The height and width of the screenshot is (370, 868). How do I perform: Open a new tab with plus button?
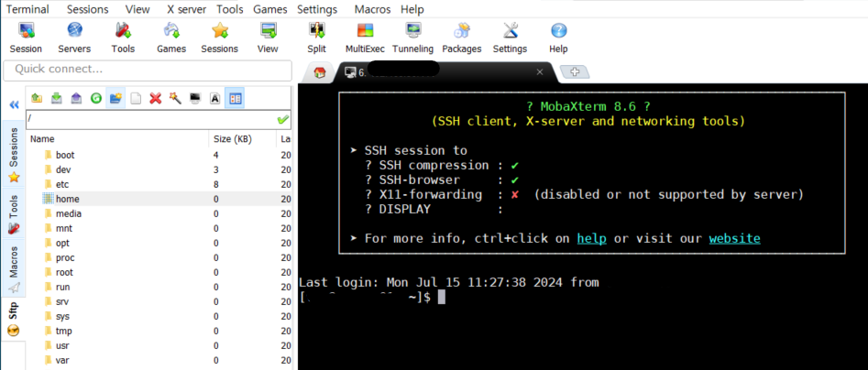coord(575,72)
